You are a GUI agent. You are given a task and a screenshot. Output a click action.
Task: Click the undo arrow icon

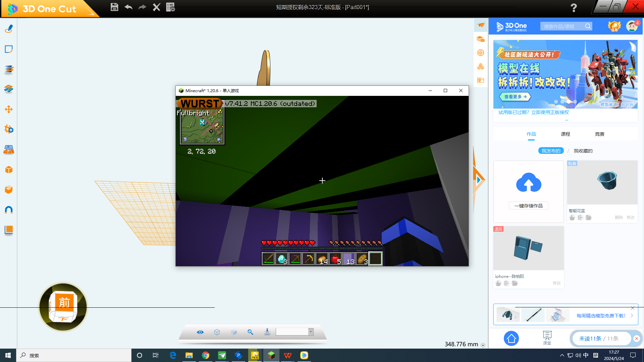pyautogui.click(x=128, y=7)
